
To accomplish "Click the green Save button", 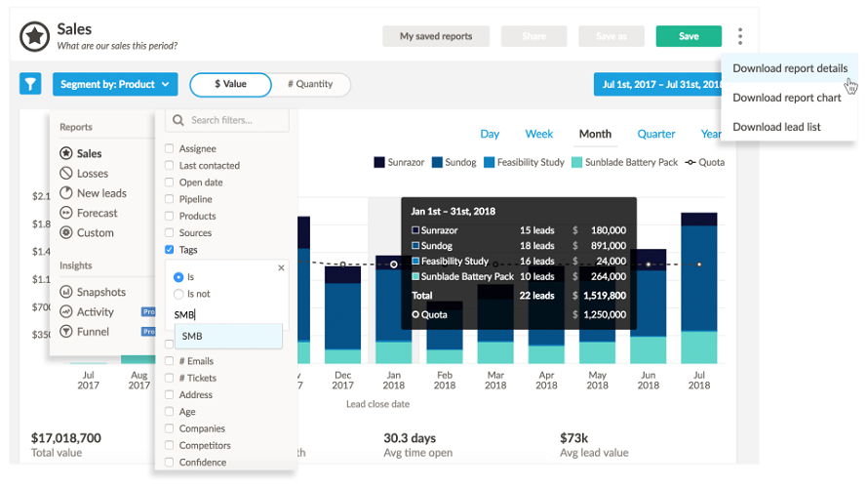I will (689, 37).
